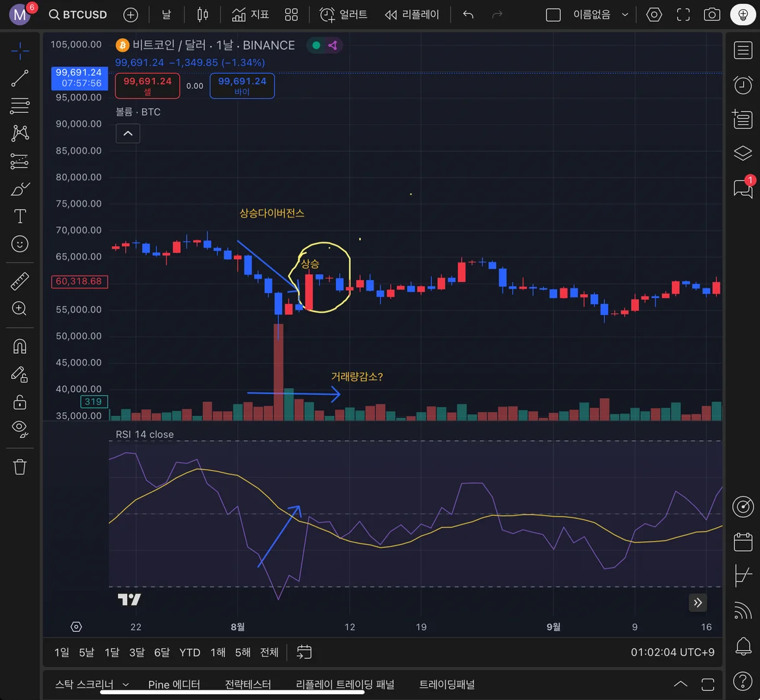
Task: Toggle the green market status indicator
Action: (x=316, y=45)
